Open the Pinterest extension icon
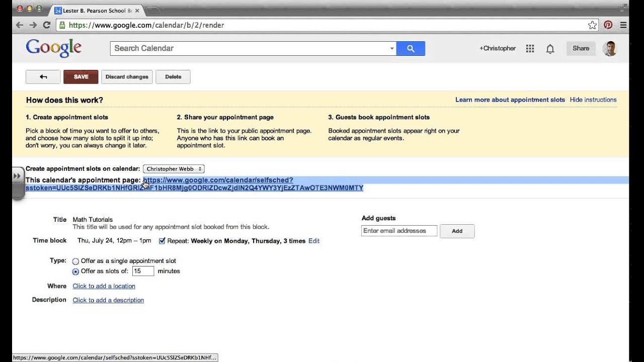Viewport: 644px width, 362px height. [608, 25]
